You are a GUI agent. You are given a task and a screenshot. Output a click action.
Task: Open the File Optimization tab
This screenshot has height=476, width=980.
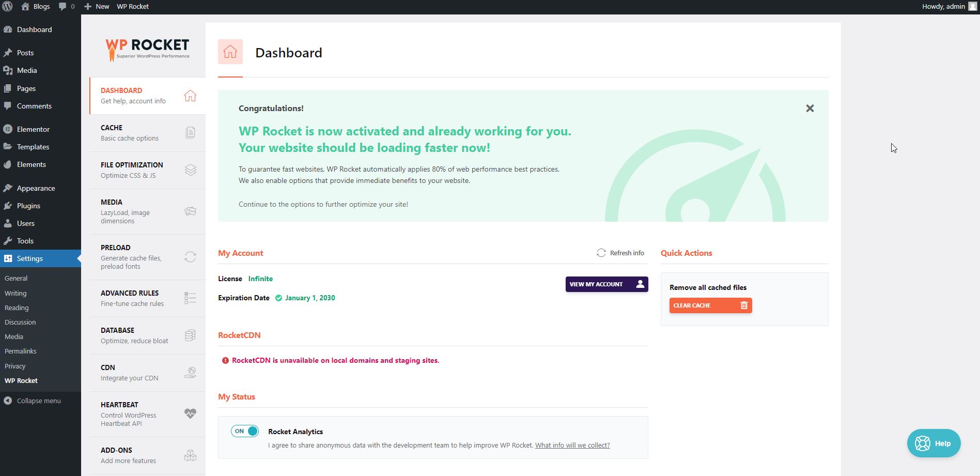click(x=148, y=170)
